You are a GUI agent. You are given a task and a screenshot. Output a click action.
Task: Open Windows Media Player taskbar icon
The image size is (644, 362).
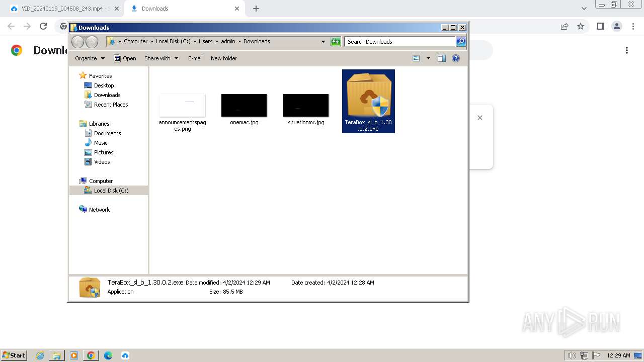tap(74, 355)
